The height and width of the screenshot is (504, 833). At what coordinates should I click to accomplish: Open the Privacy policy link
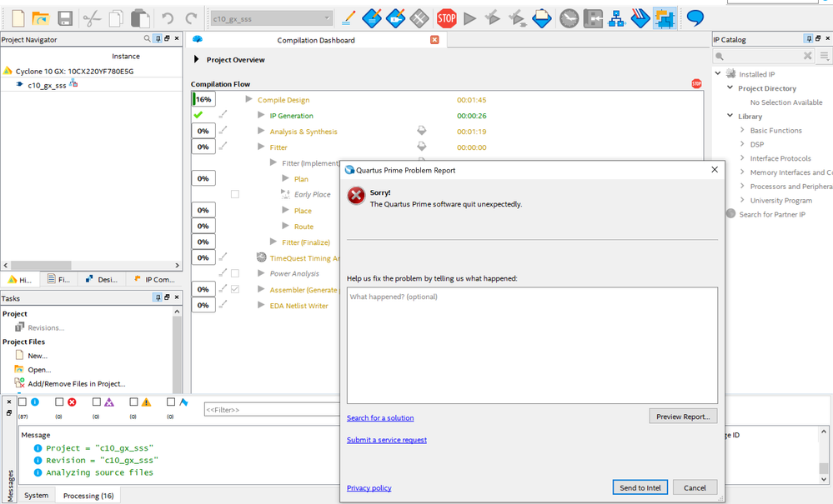click(x=369, y=488)
